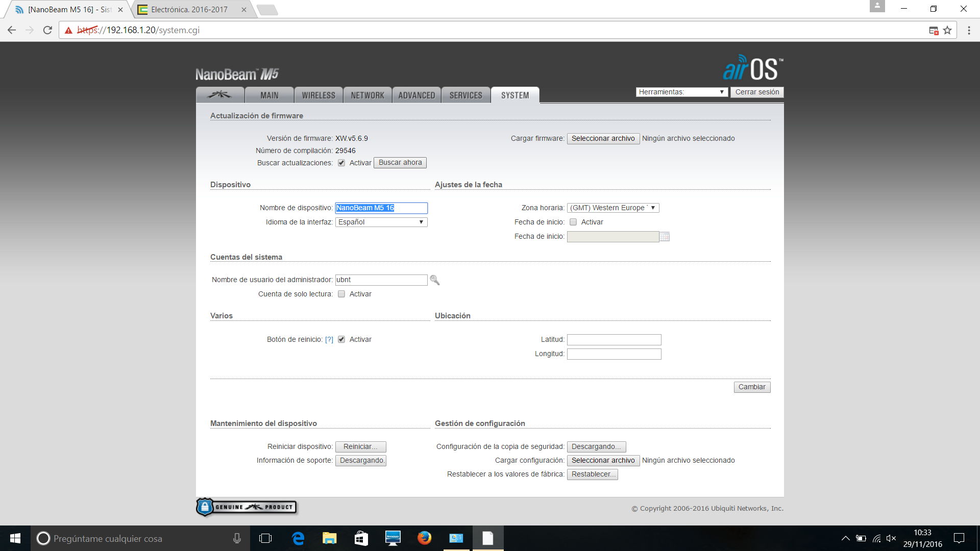980x551 pixels.
Task: Show hidden tray icons chevron
Action: tap(845, 538)
